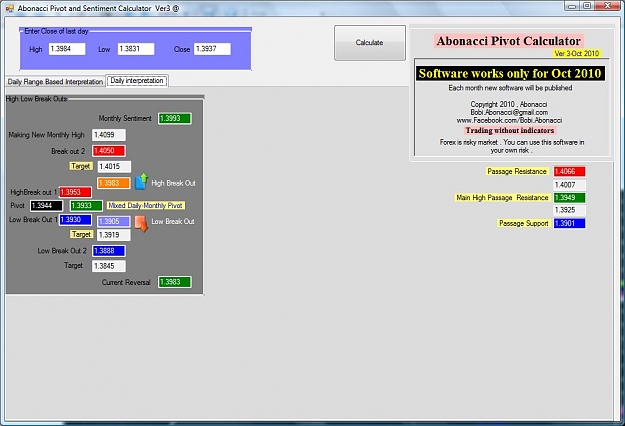625x426 pixels.
Task: Click the Monthly Sentiment value 1.3993
Action: point(175,118)
